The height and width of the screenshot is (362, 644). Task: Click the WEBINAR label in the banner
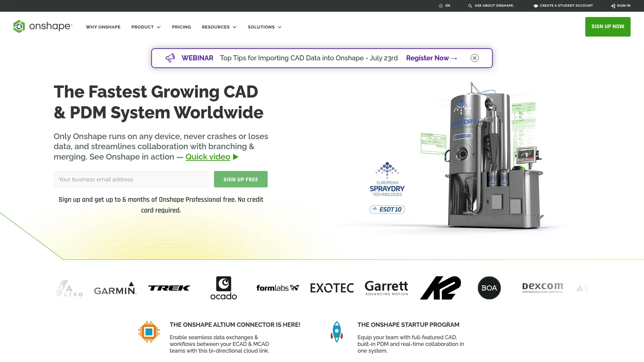(x=197, y=58)
